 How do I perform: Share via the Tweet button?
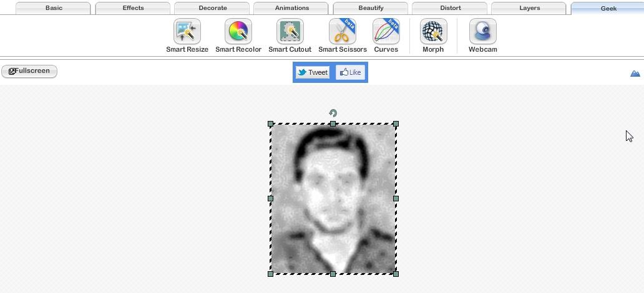(313, 72)
